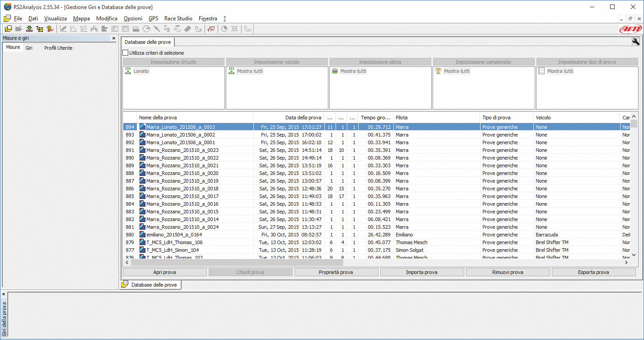Click the Impostazione pilota header button

[x=380, y=62]
